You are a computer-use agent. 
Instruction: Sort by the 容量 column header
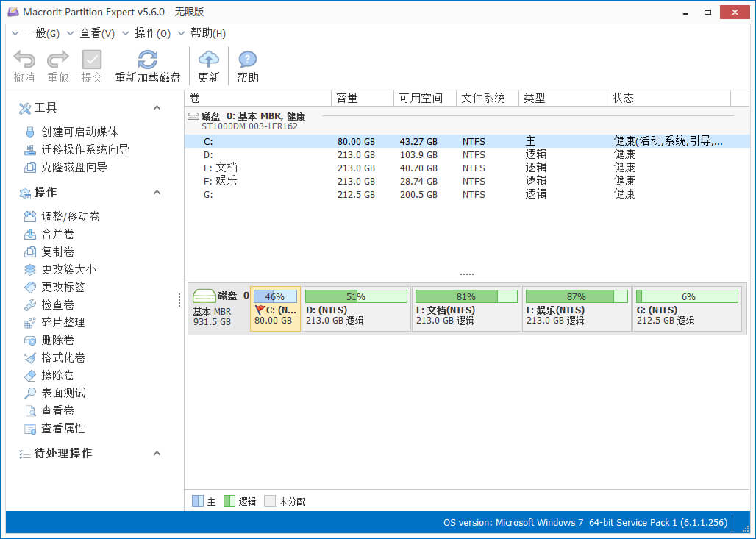pyautogui.click(x=363, y=99)
